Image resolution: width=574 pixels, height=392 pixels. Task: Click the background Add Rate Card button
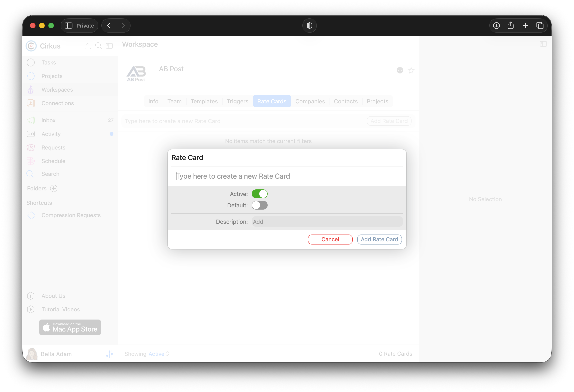click(x=389, y=121)
